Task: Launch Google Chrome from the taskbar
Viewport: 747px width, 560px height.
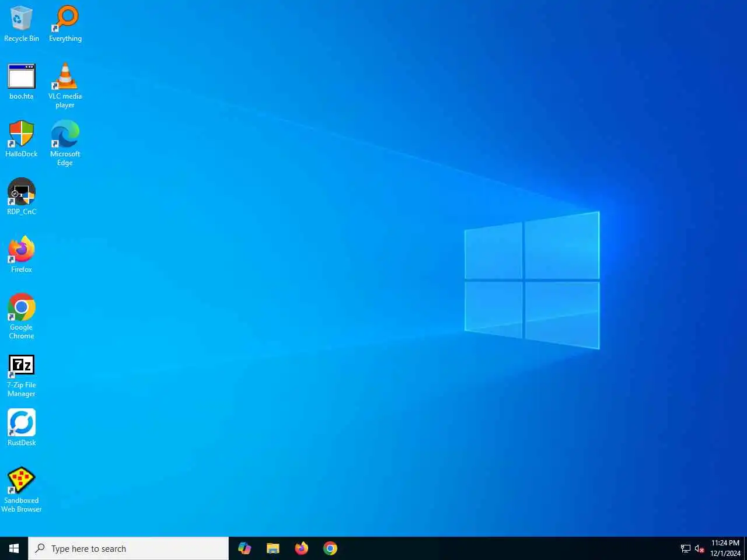Action: pyautogui.click(x=330, y=548)
